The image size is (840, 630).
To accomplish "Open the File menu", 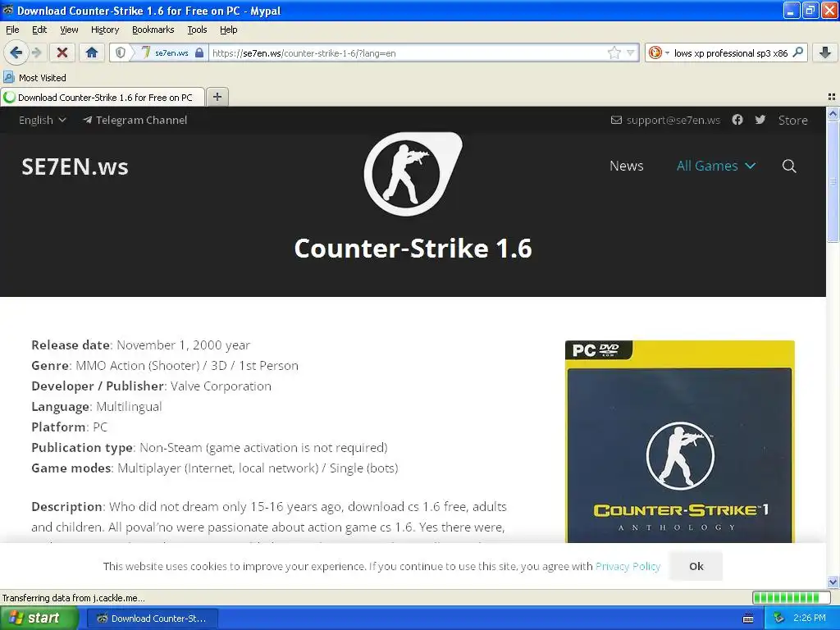I will (x=12, y=30).
